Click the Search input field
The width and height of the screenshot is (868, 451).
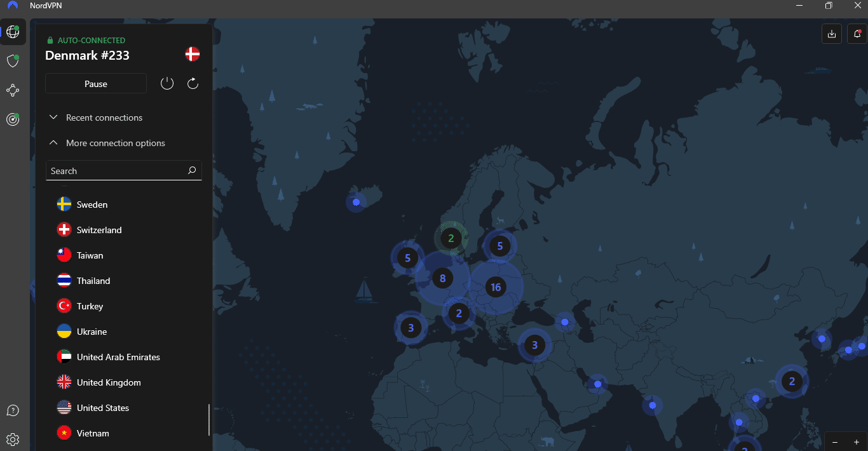124,171
